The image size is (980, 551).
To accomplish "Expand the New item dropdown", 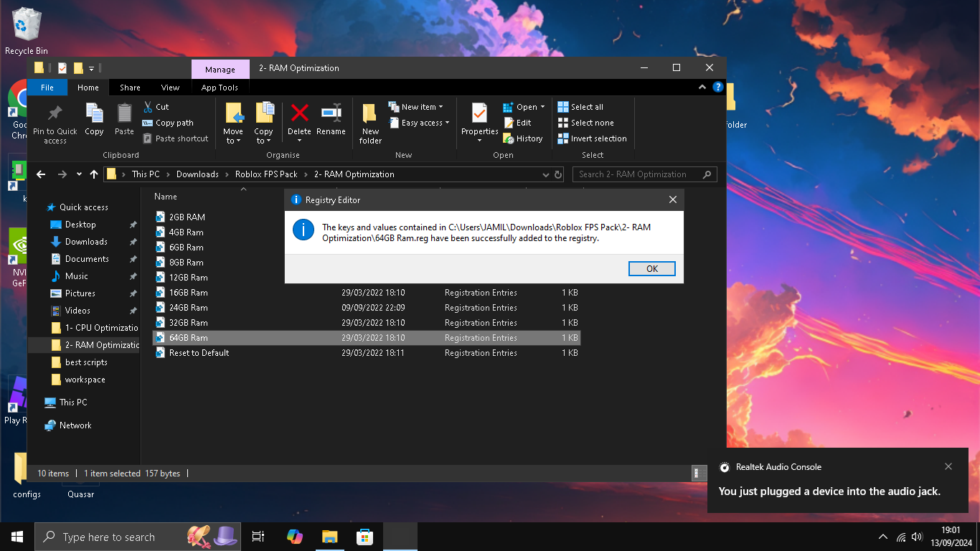I will [x=415, y=107].
